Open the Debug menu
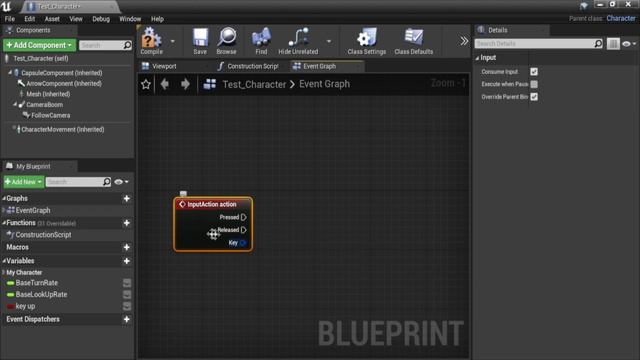This screenshot has width=640, height=360. [x=101, y=19]
